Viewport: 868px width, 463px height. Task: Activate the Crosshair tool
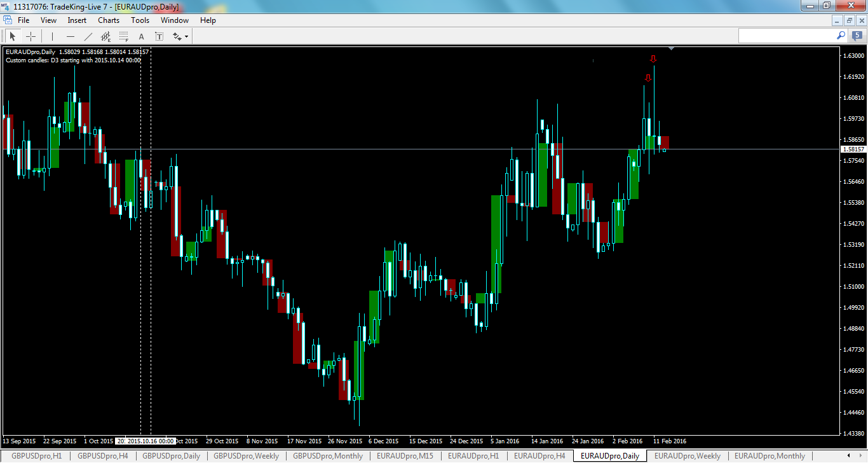pyautogui.click(x=30, y=36)
